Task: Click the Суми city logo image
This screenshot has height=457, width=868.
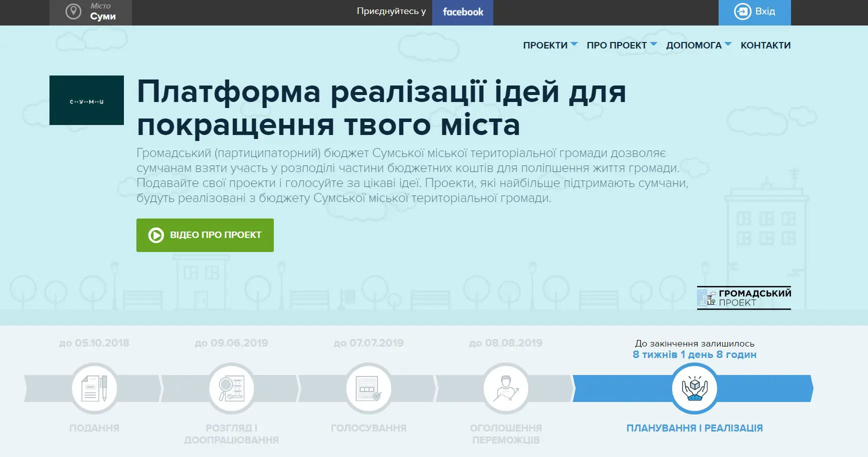Action: [86, 100]
